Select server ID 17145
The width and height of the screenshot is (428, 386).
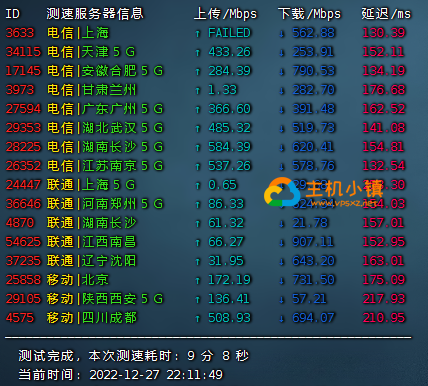[23, 71]
